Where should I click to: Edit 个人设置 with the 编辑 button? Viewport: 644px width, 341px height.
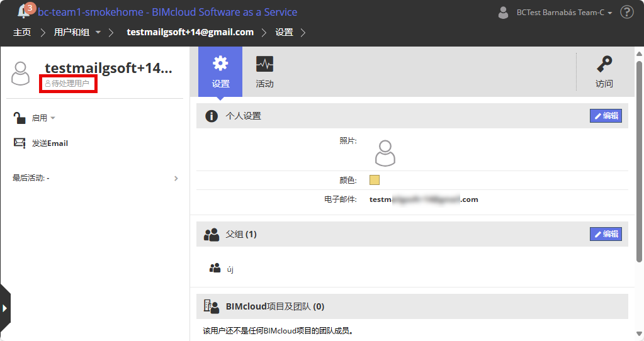[606, 116]
